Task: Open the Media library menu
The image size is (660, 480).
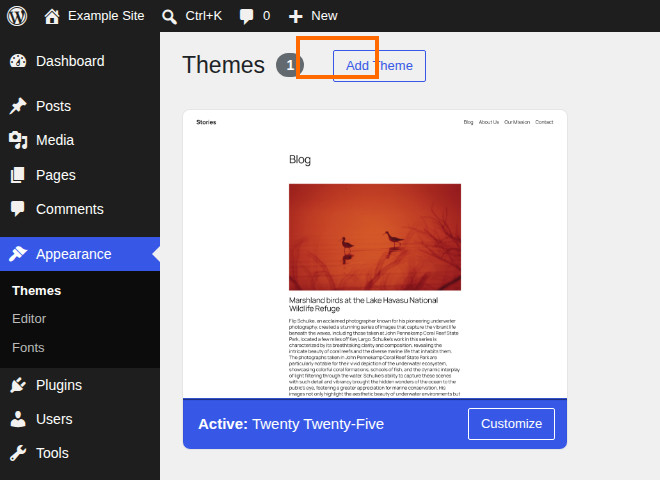Action: 55,140
